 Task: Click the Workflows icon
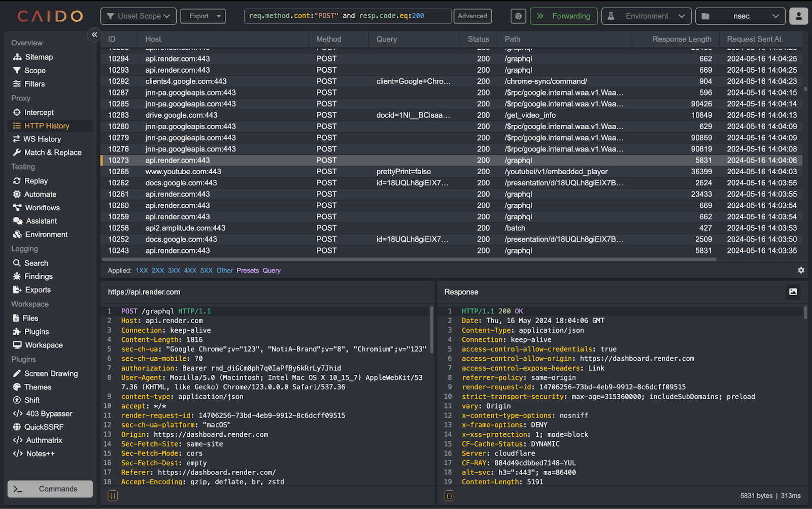click(17, 208)
